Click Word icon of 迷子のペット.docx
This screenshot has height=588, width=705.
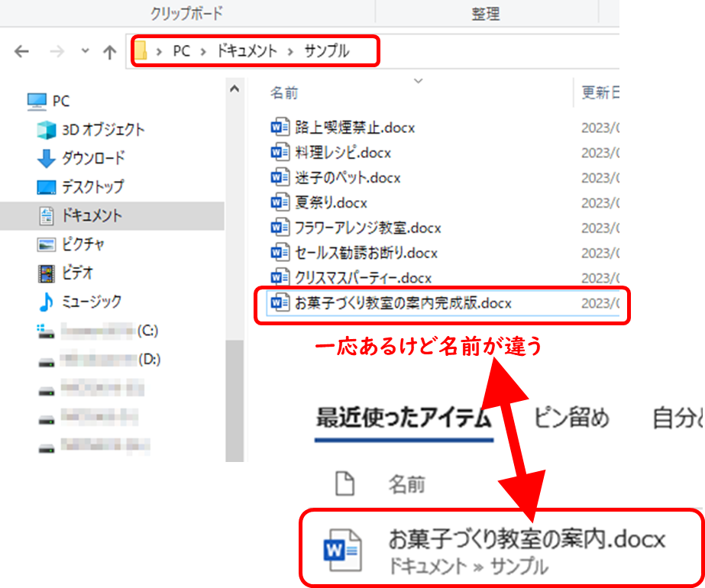click(x=280, y=178)
